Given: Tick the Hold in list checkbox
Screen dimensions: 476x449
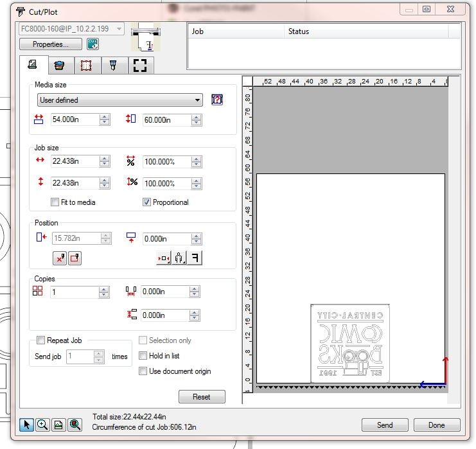Looking at the screenshot, I should (143, 356).
